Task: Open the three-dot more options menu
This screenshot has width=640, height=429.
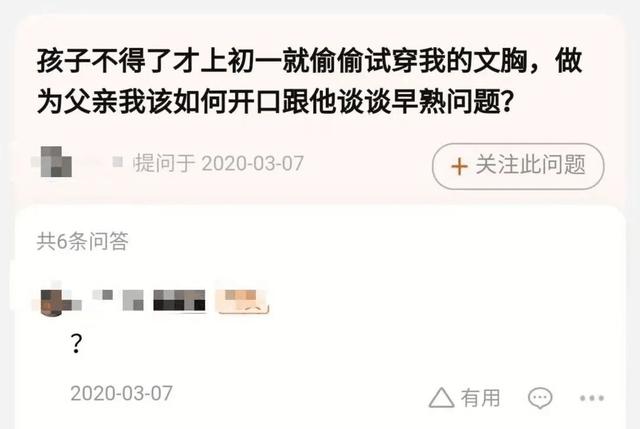Action: pos(592,398)
